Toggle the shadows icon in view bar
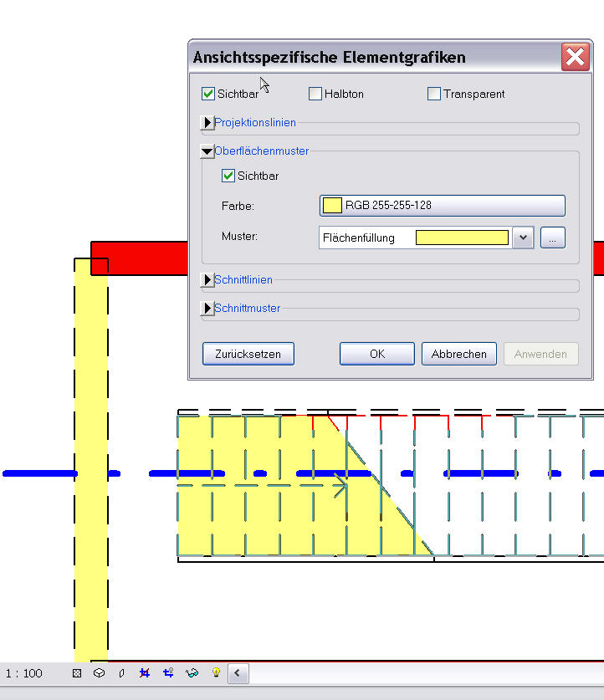Image resolution: width=604 pixels, height=700 pixels. pos(121,673)
